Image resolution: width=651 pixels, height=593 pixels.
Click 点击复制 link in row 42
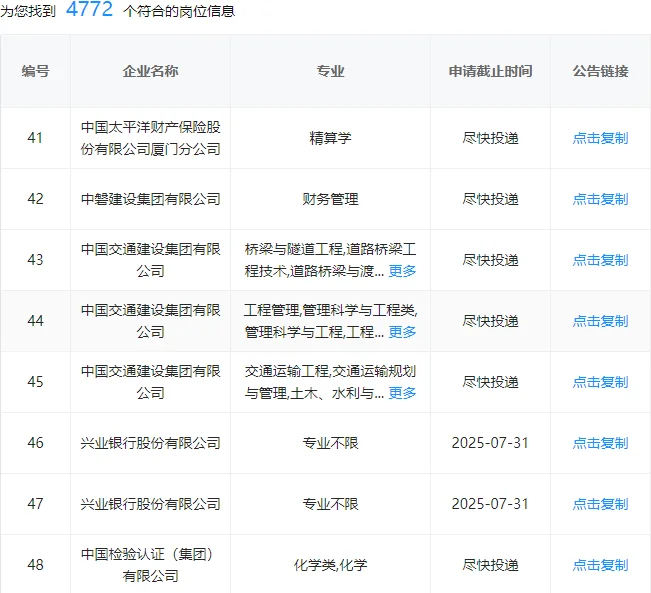tap(600, 199)
